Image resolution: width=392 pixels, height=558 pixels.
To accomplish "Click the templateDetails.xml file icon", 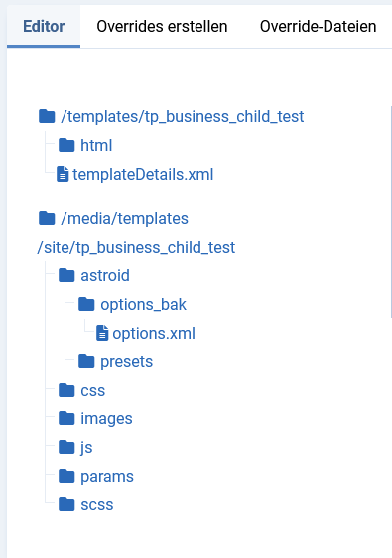I will coord(63,174).
